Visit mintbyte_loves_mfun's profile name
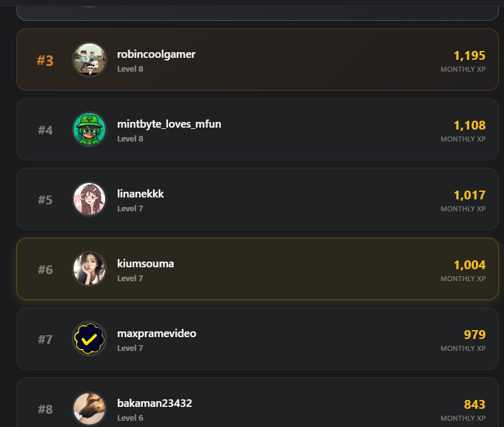 169,124
